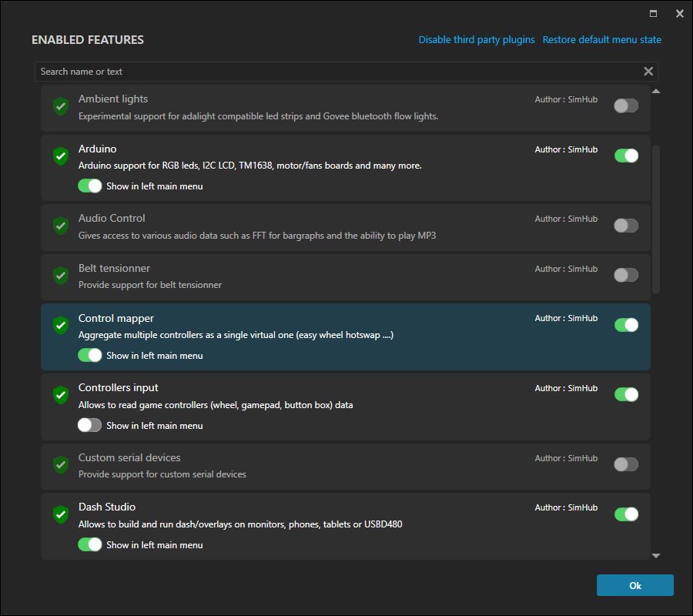Viewport: 693px width, 616px height.
Task: Click the green shield icon beside Arduino
Action: coord(61,156)
